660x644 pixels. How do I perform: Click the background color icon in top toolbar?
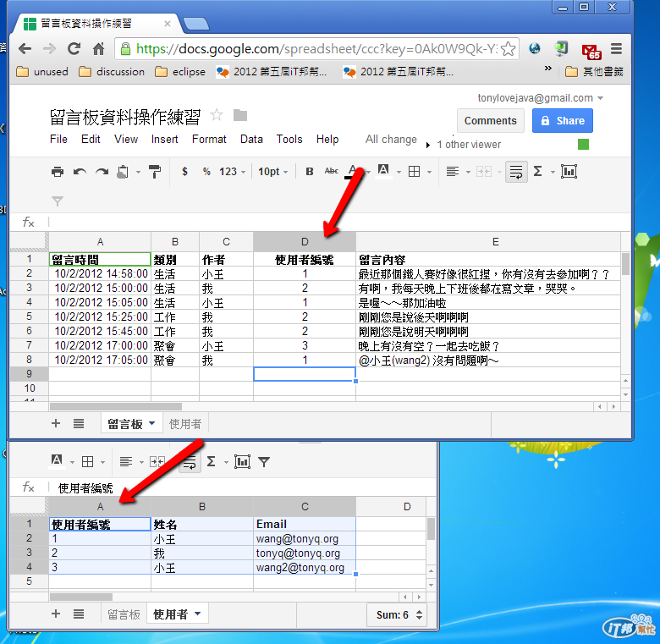[383, 171]
